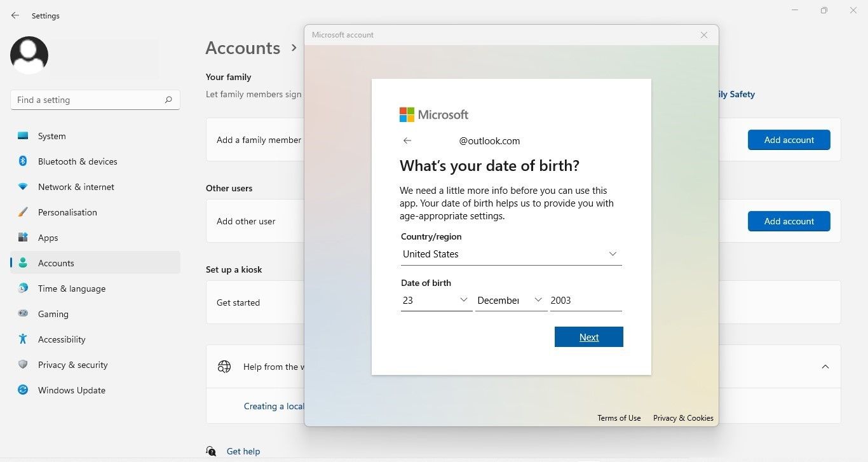The height and width of the screenshot is (462, 868).
Task: Open the Country/region United States dropdown
Action: click(512, 254)
